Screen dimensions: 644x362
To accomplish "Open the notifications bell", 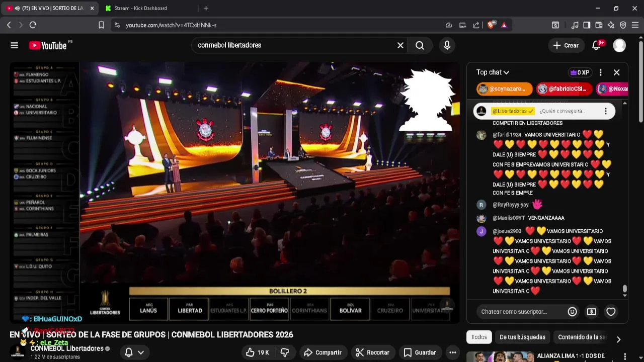I will [x=596, y=45].
